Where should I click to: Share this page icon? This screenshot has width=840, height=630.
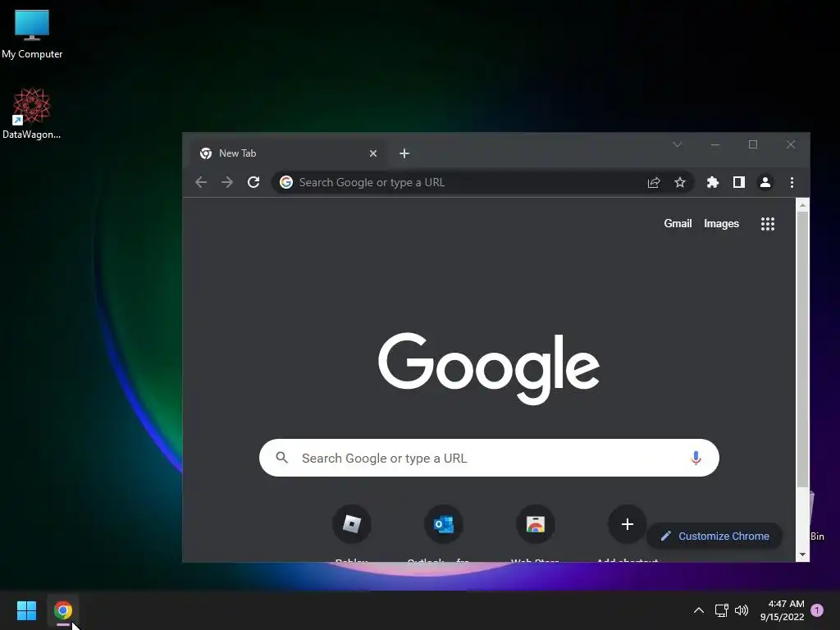[x=654, y=183]
